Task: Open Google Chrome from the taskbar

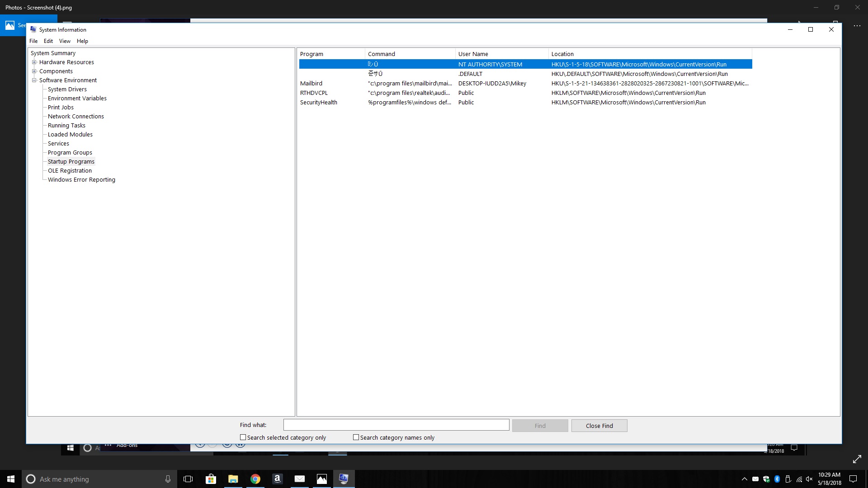Action: click(x=255, y=479)
